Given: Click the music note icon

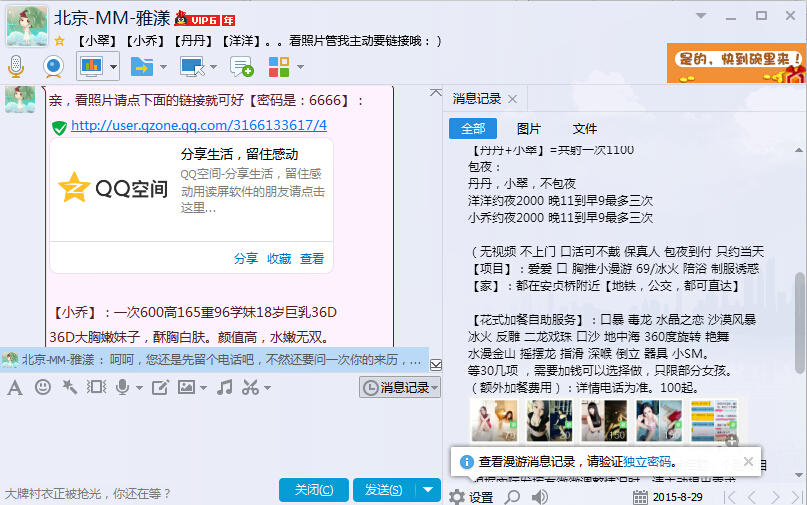Looking at the screenshot, I should pos(224,387).
